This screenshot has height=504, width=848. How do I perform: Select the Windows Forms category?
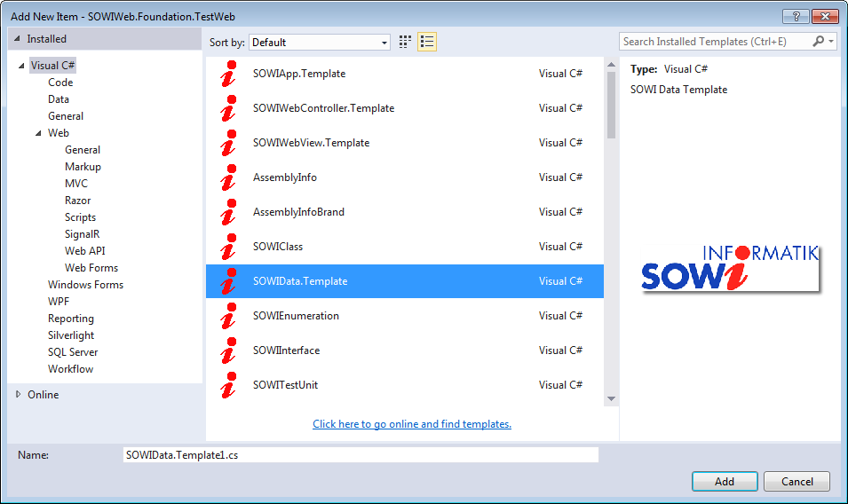coord(85,285)
